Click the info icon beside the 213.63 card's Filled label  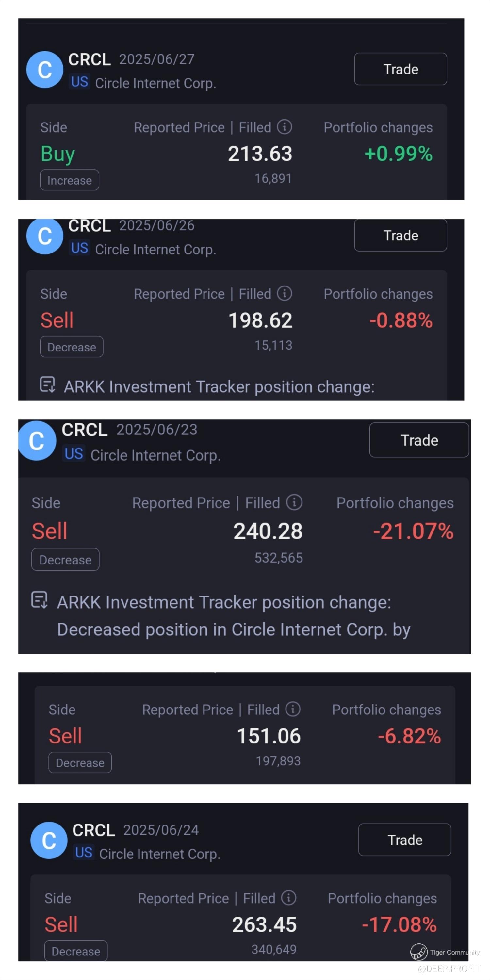pyautogui.click(x=284, y=127)
